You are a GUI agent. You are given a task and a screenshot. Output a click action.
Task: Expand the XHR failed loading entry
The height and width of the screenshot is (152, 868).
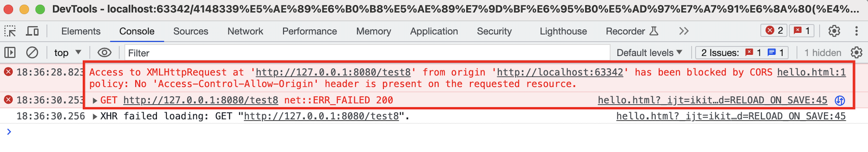point(95,117)
